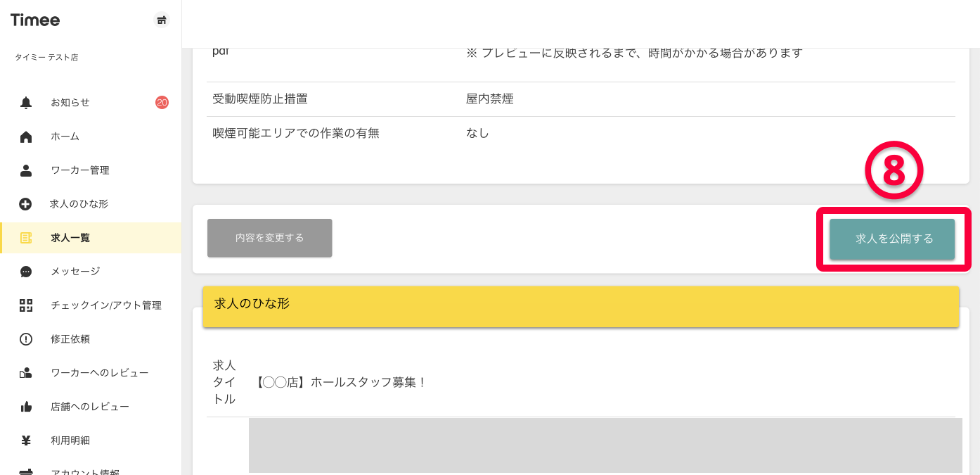The width and height of the screenshot is (980, 475).
Task: Click the plus circle icon for 求人のひな形
Action: click(x=26, y=204)
